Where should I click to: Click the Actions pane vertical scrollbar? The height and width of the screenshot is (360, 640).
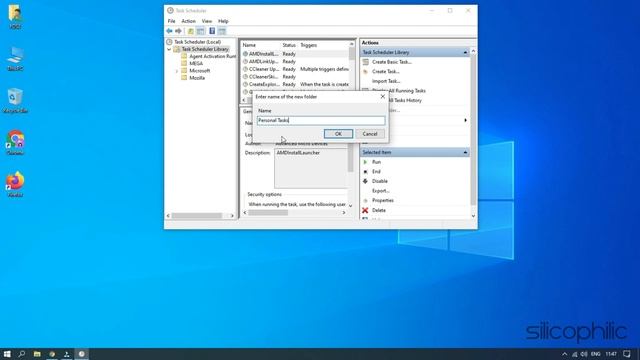(473, 133)
